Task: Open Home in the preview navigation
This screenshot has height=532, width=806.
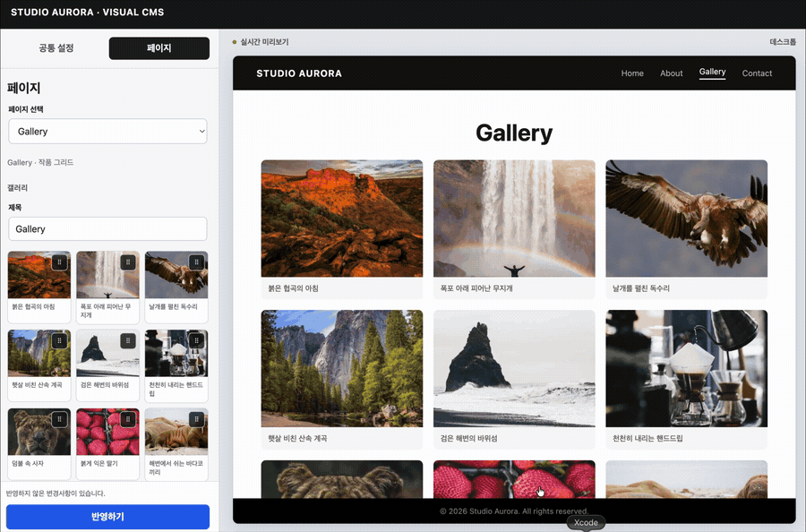Action: [632, 73]
